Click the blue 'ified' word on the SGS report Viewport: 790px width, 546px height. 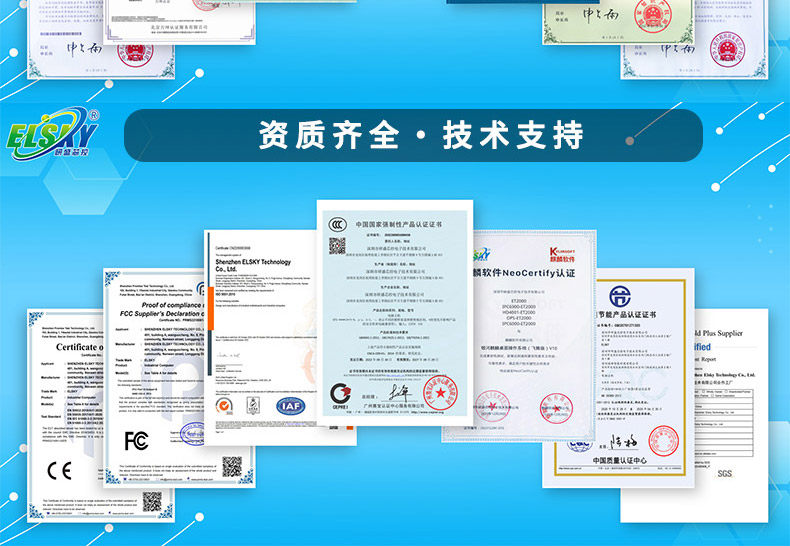pos(702,347)
